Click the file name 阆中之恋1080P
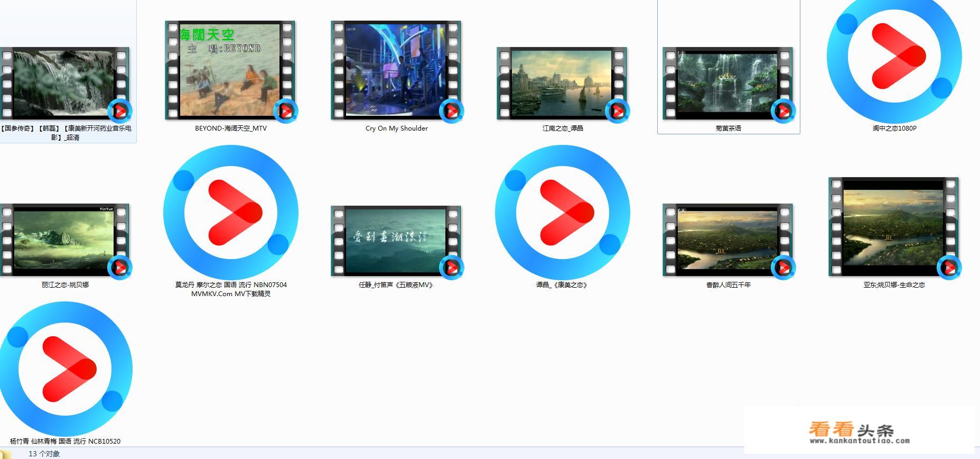 894,128
